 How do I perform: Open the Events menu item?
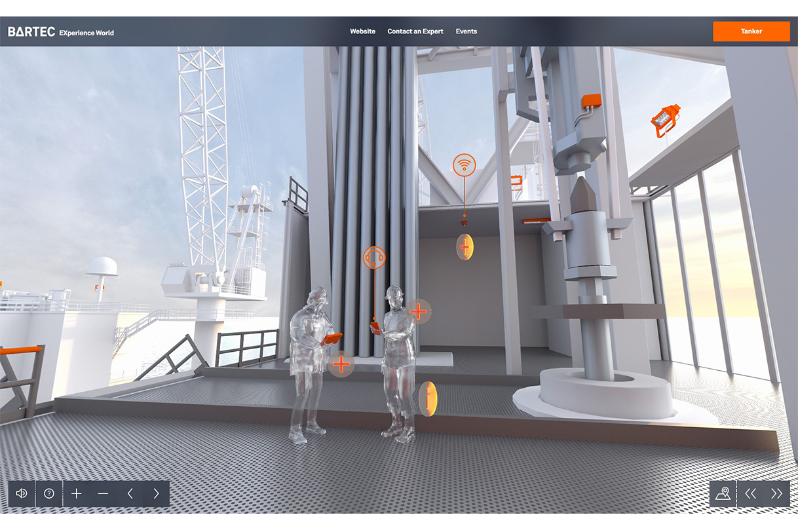(466, 31)
